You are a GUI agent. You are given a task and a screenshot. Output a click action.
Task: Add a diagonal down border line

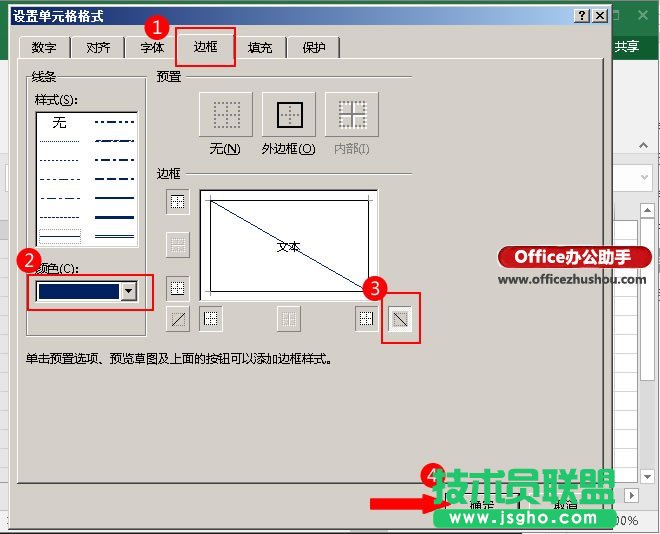pyautogui.click(x=400, y=319)
